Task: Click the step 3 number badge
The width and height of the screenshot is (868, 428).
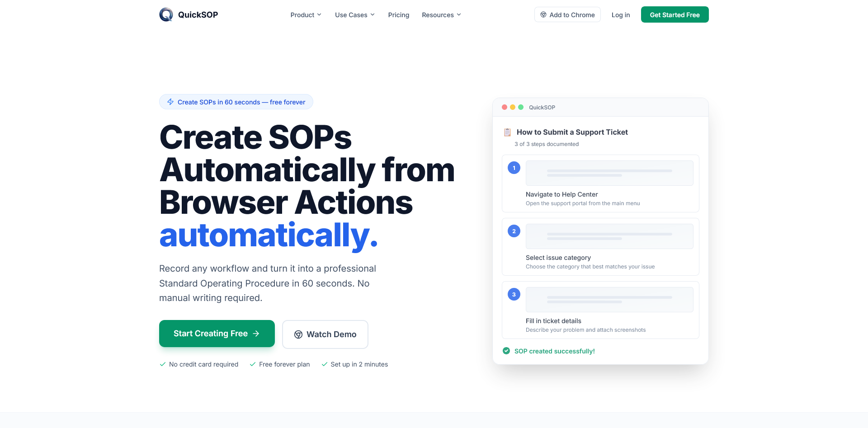Action: click(x=514, y=294)
